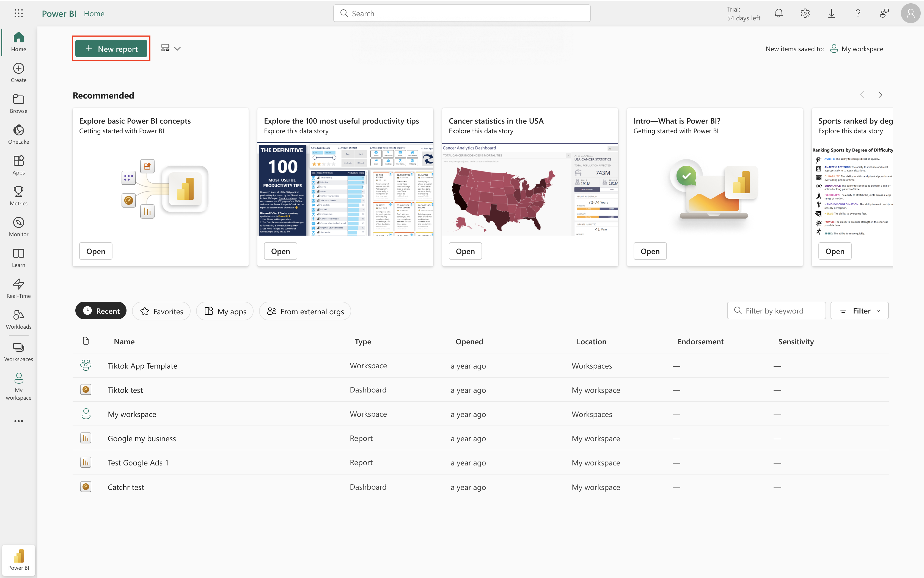Switch to the Favorites tab

161,311
